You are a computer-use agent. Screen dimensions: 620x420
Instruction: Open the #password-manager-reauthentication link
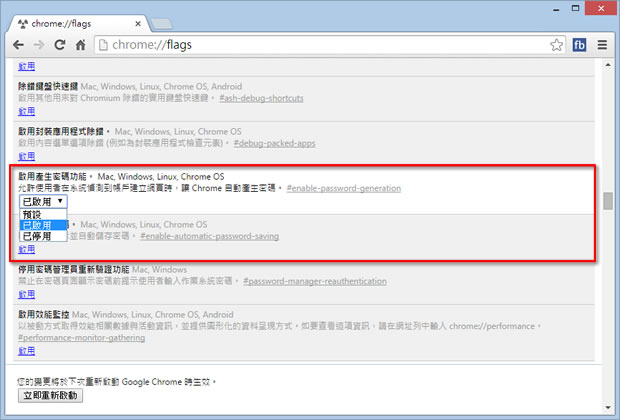(x=315, y=281)
